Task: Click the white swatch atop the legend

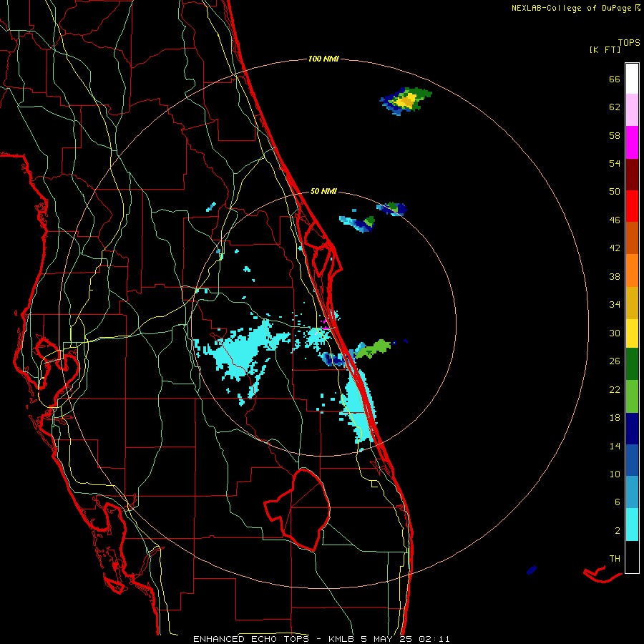Action: tap(632, 79)
